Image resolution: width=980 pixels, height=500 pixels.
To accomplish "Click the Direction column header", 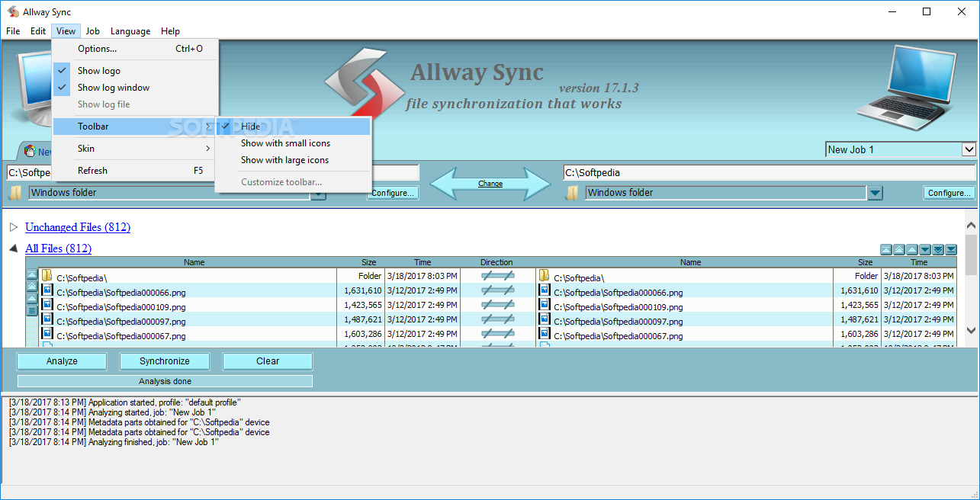I will [497, 262].
